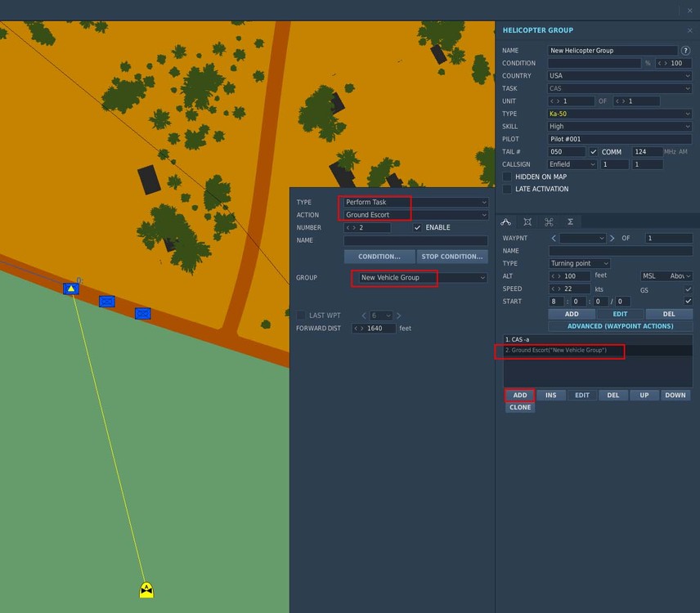Select the waypoint route tool icon

(506, 221)
